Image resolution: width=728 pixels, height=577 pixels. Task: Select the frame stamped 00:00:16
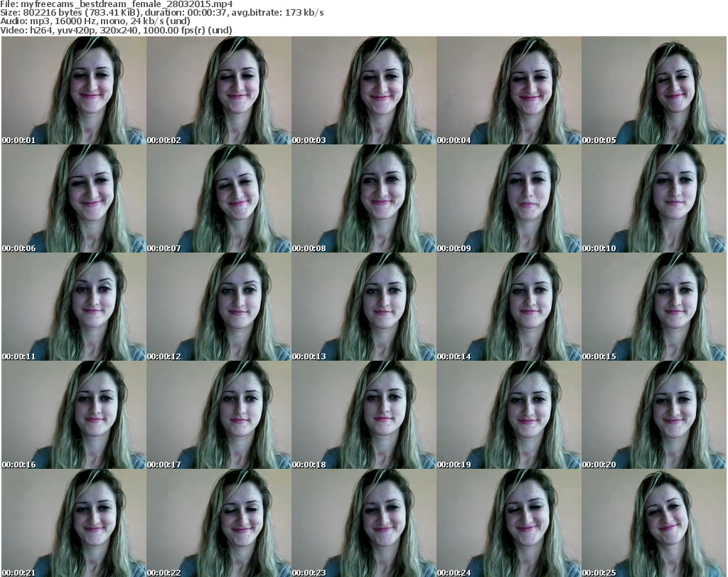[x=73, y=415]
